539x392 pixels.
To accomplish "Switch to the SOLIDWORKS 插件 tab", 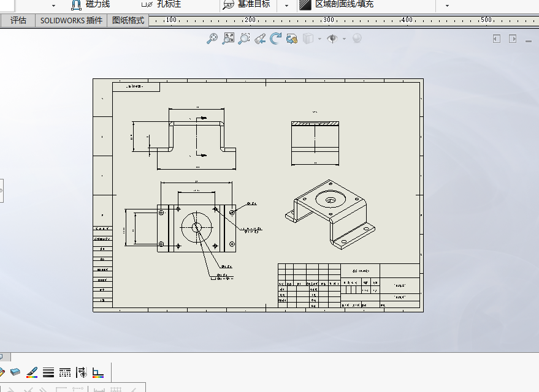I will [71, 20].
